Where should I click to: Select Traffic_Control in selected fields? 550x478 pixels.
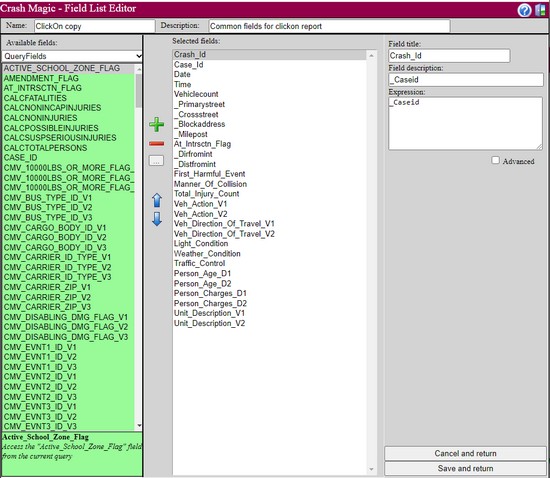[x=269, y=263]
